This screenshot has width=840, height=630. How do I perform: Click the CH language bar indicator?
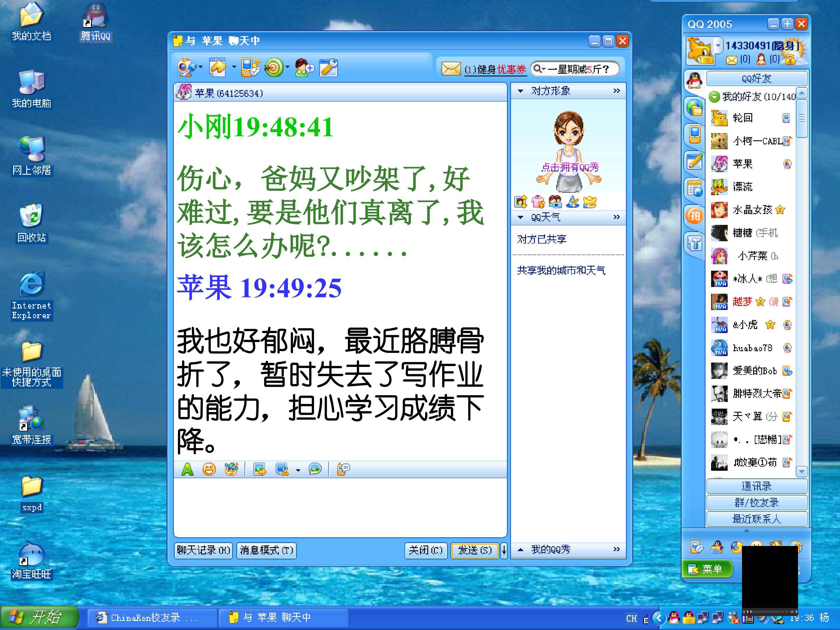(x=631, y=619)
